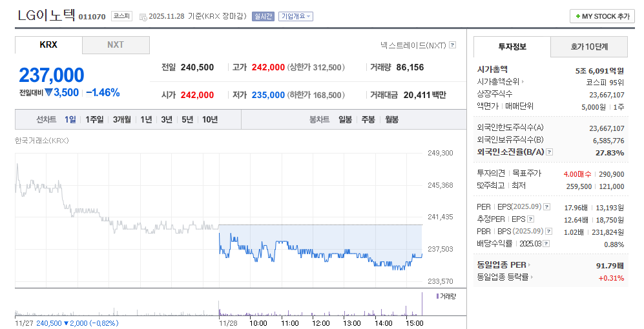Click the 외국인소진율 value 27.83%
The height and width of the screenshot is (329, 644).
click(x=610, y=153)
